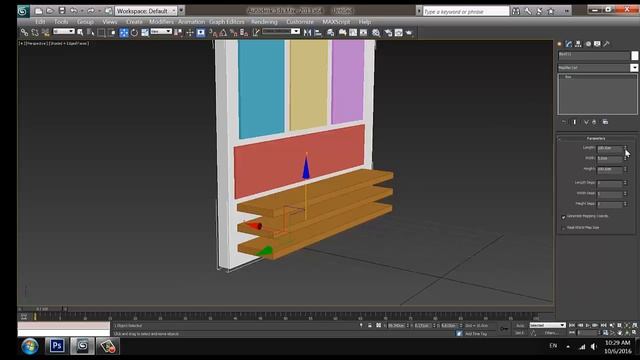Open the Customize menu
This screenshot has height=360, width=640.
pyautogui.click(x=300, y=22)
